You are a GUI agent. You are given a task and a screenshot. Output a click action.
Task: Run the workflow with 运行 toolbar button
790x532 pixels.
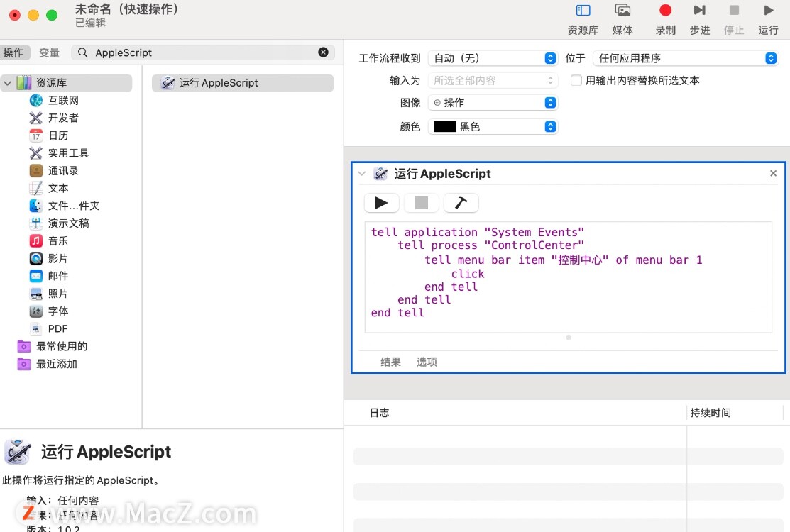pos(768,19)
